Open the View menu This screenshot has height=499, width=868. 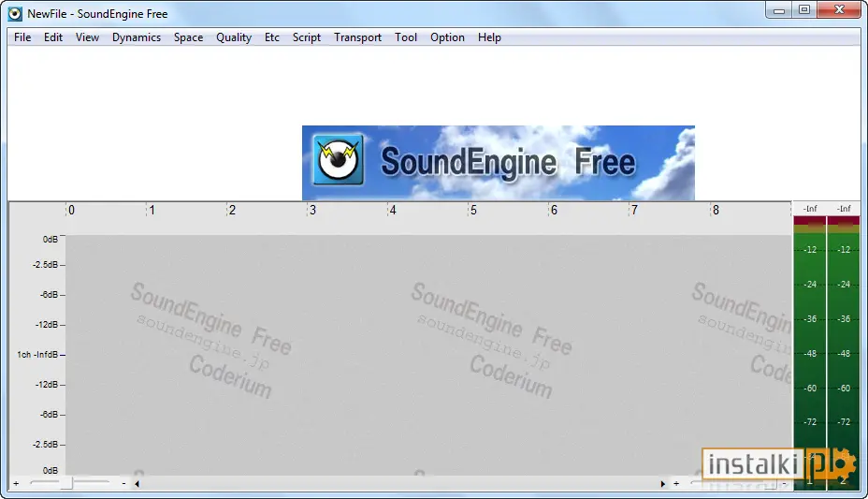pyautogui.click(x=87, y=37)
